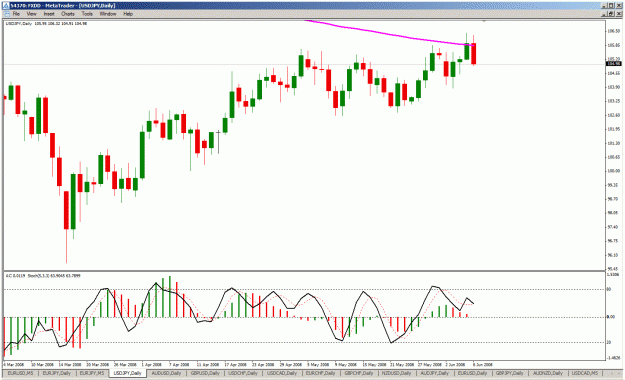Click the current price label 104.98 on axis
Image resolution: width=625 pixels, height=380 pixels.
tap(613, 64)
